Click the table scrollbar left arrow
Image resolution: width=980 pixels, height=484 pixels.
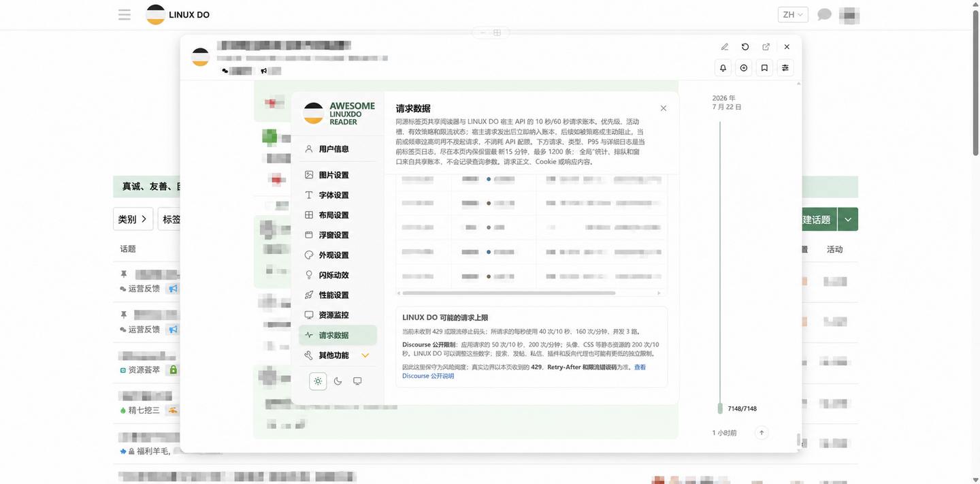pos(399,293)
